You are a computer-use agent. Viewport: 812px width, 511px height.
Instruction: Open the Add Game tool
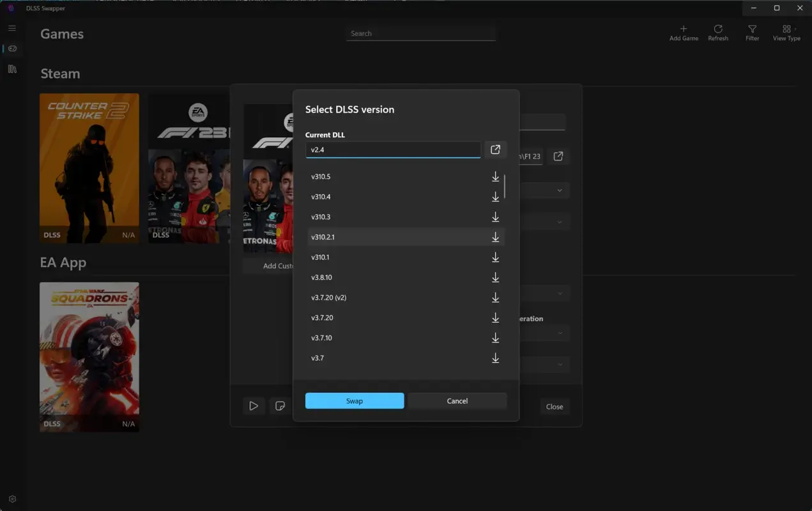(x=683, y=33)
